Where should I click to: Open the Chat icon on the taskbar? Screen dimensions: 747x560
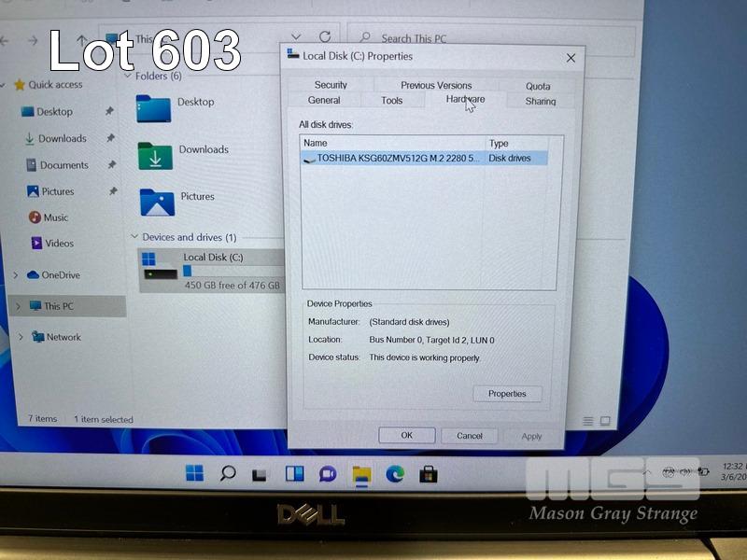point(328,474)
